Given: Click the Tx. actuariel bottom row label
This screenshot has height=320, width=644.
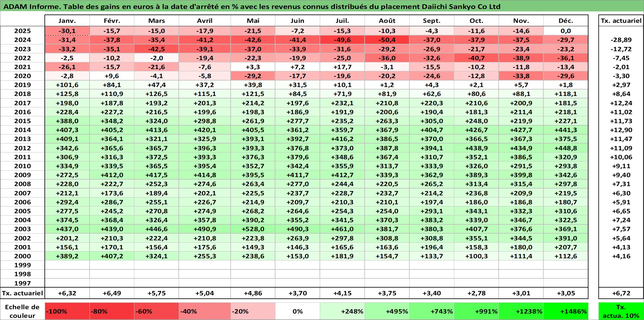Looking at the screenshot, I should [23, 293].
